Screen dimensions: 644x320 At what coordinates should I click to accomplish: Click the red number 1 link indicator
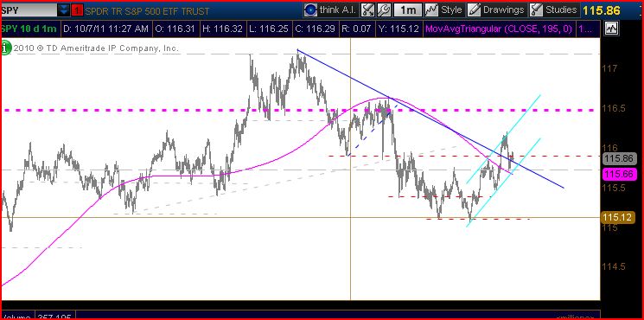76,10
